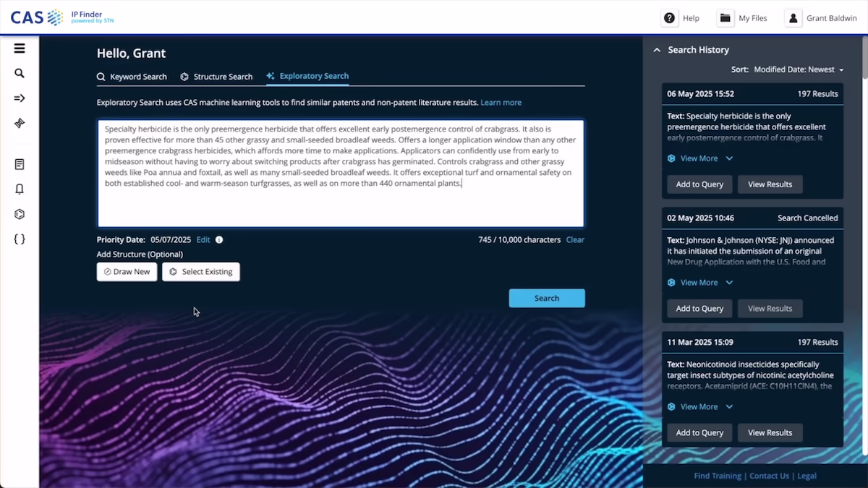The image size is (868, 488).
Task: Open the search icon in the left sidebar
Action: tap(20, 73)
